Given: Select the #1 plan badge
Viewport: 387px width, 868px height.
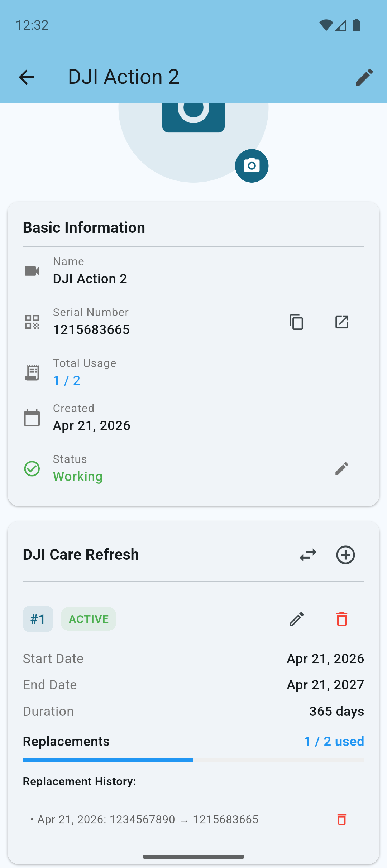Looking at the screenshot, I should click(38, 619).
